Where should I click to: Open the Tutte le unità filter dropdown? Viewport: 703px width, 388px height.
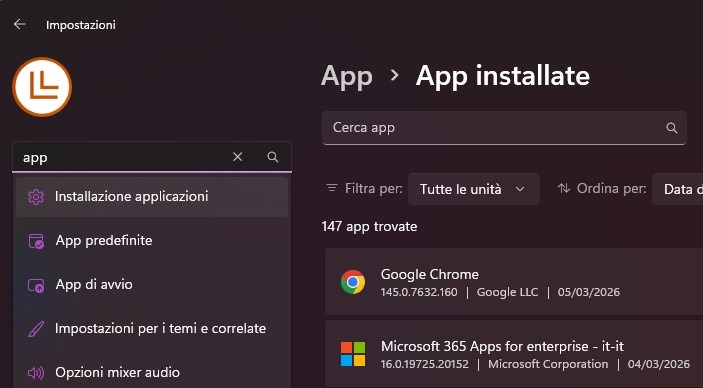pyautogui.click(x=473, y=189)
